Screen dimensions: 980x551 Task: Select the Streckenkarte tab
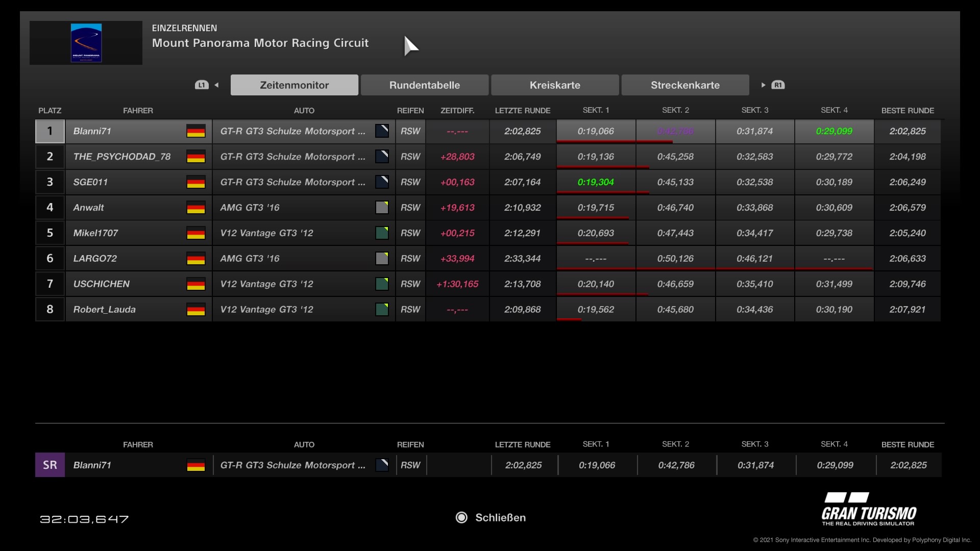click(685, 85)
